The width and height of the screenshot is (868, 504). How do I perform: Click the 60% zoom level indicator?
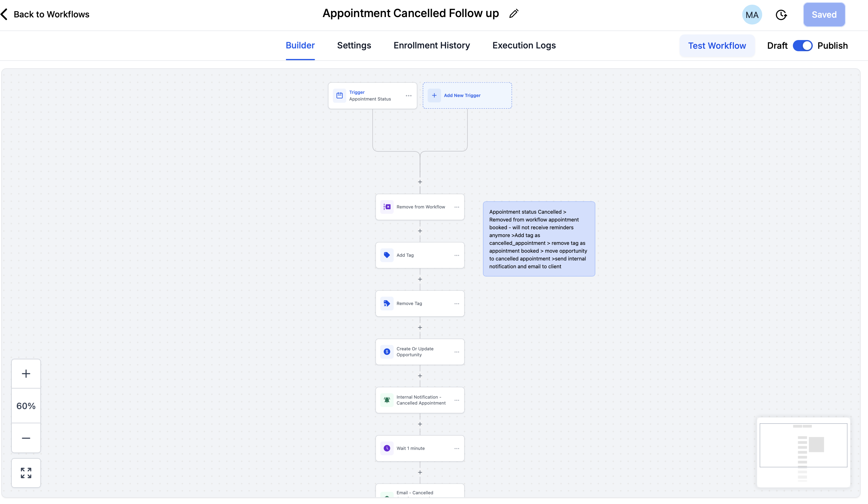pyautogui.click(x=26, y=406)
